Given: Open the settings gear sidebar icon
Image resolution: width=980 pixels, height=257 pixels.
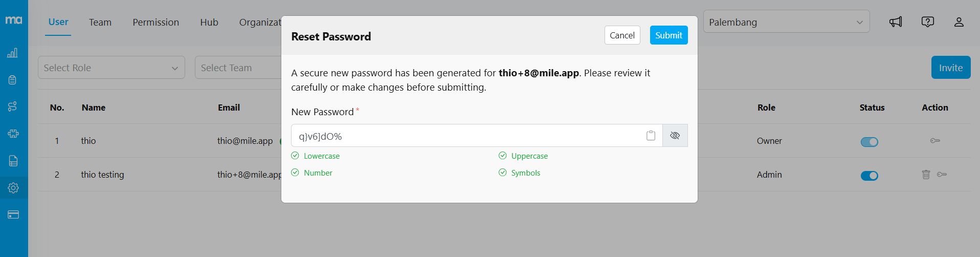Looking at the screenshot, I should pos(13,188).
